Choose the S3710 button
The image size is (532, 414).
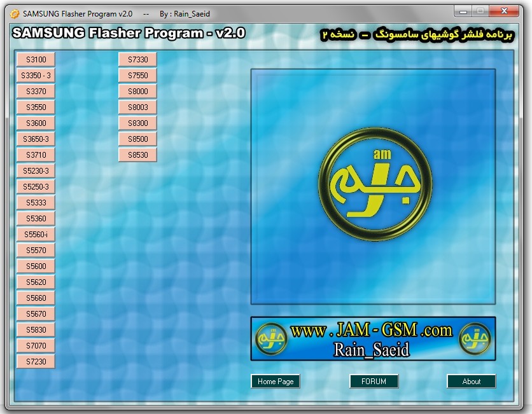(36, 155)
